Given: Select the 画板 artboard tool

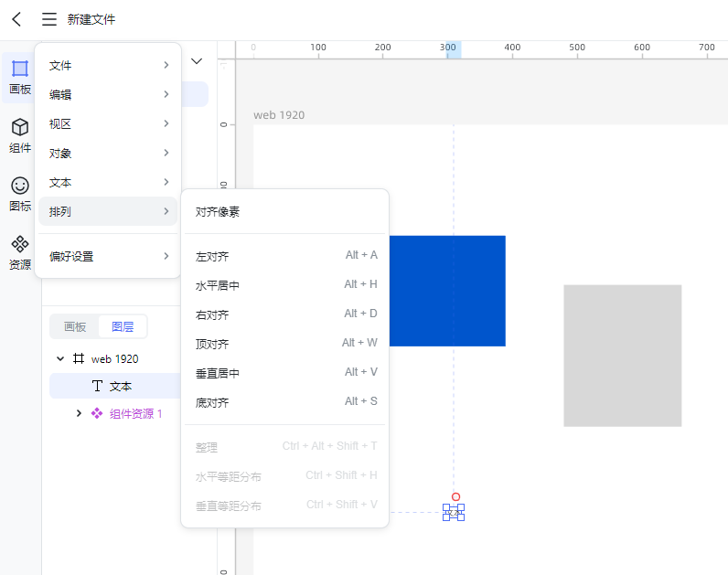Looking at the screenshot, I should pos(20,77).
